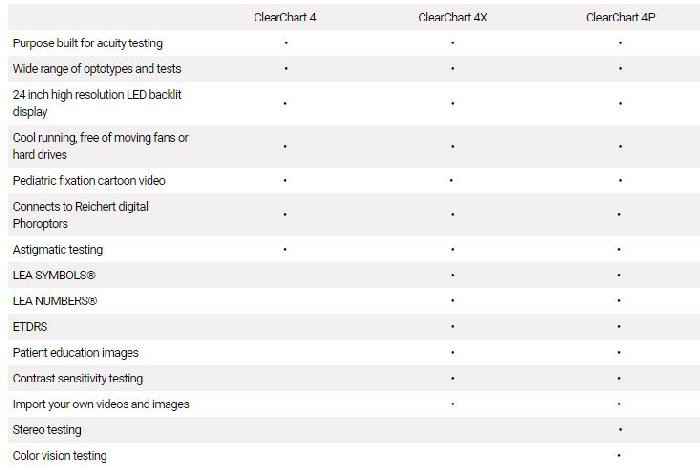Select "Contrast sensitivity testing" row label
Screen dimensions: 700x468
(78, 379)
